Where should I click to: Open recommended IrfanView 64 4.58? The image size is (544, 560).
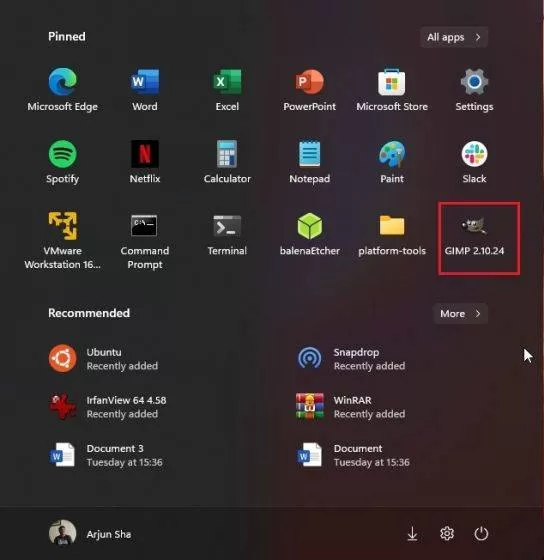point(107,407)
